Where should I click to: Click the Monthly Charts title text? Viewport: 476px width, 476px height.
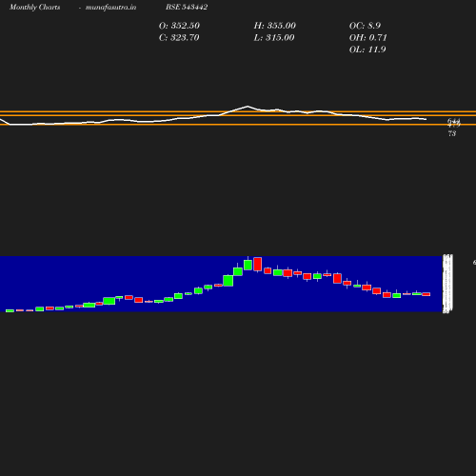(34, 7)
